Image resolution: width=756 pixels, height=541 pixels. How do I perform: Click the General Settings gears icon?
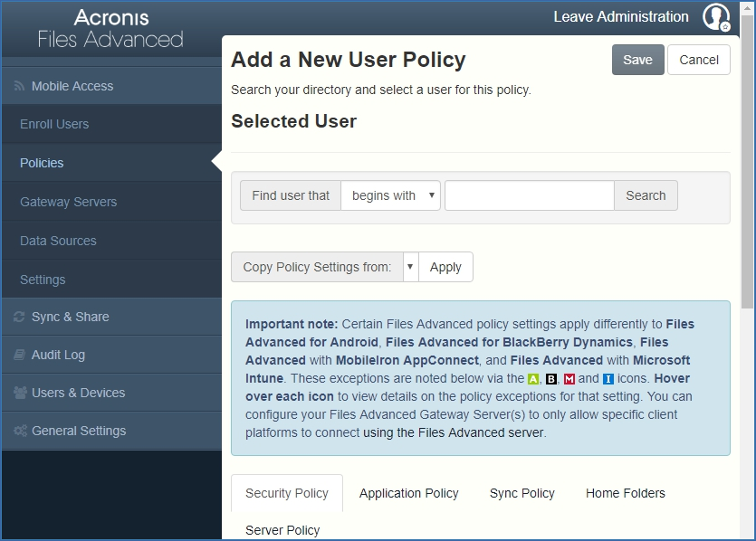(x=20, y=431)
